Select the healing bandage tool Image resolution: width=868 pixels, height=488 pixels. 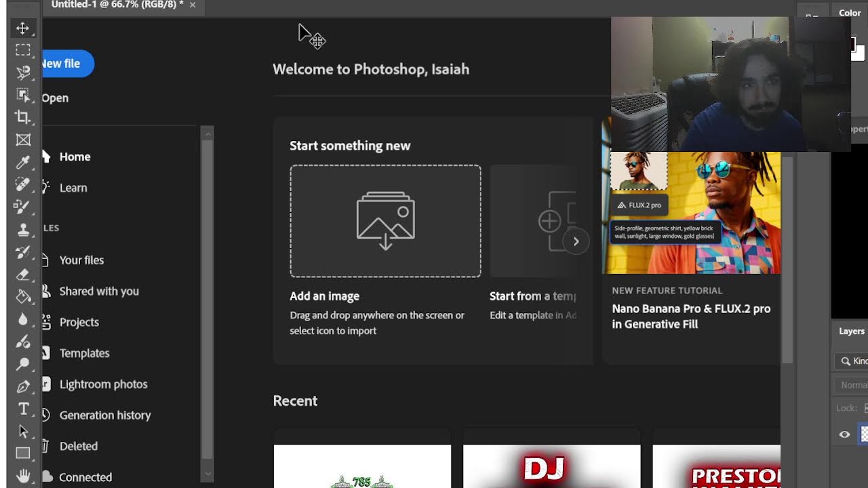point(23,184)
